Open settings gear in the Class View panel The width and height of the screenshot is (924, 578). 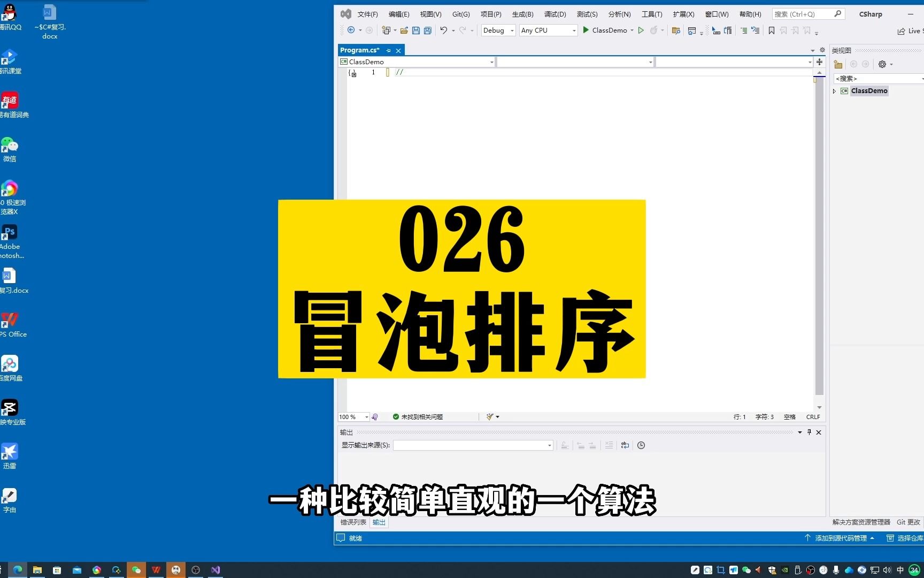882,64
